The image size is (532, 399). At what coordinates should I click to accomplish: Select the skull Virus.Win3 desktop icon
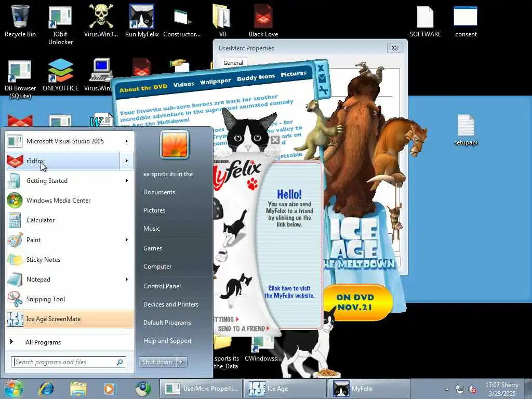click(101, 21)
